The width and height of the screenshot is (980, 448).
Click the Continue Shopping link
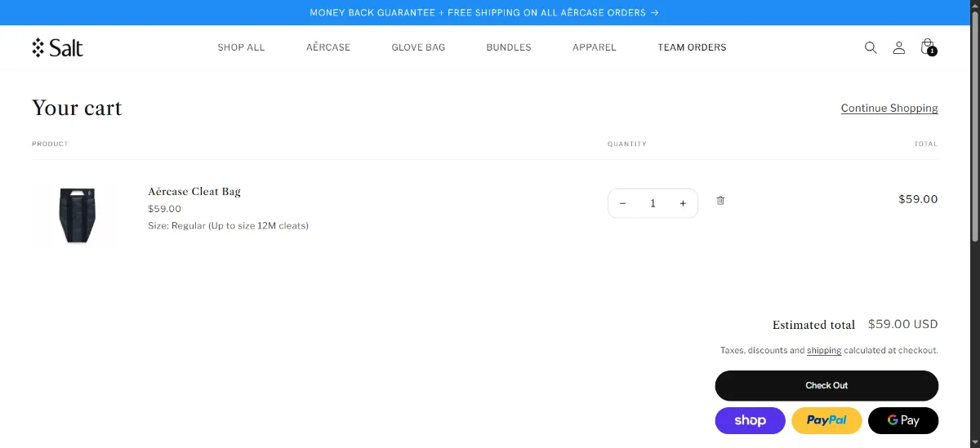(889, 108)
